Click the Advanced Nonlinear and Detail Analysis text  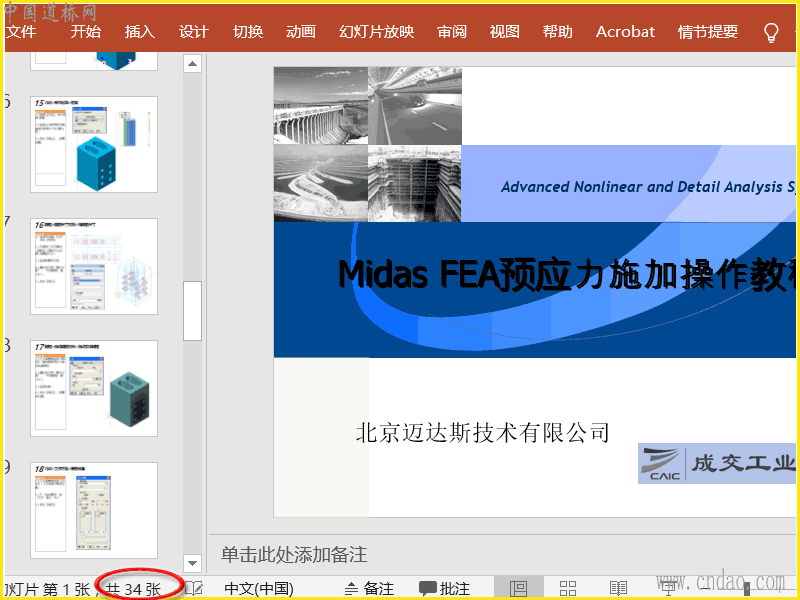(648, 187)
